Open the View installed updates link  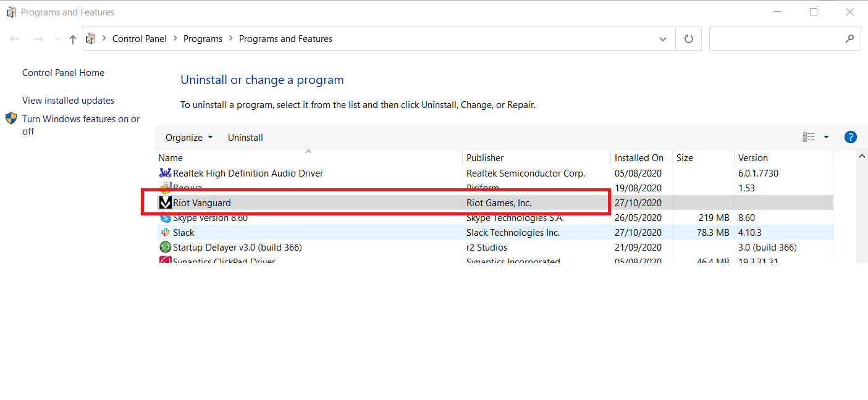(68, 100)
